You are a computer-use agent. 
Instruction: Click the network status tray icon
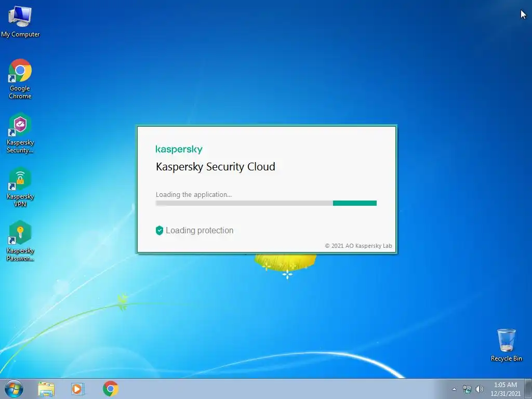[467, 389]
